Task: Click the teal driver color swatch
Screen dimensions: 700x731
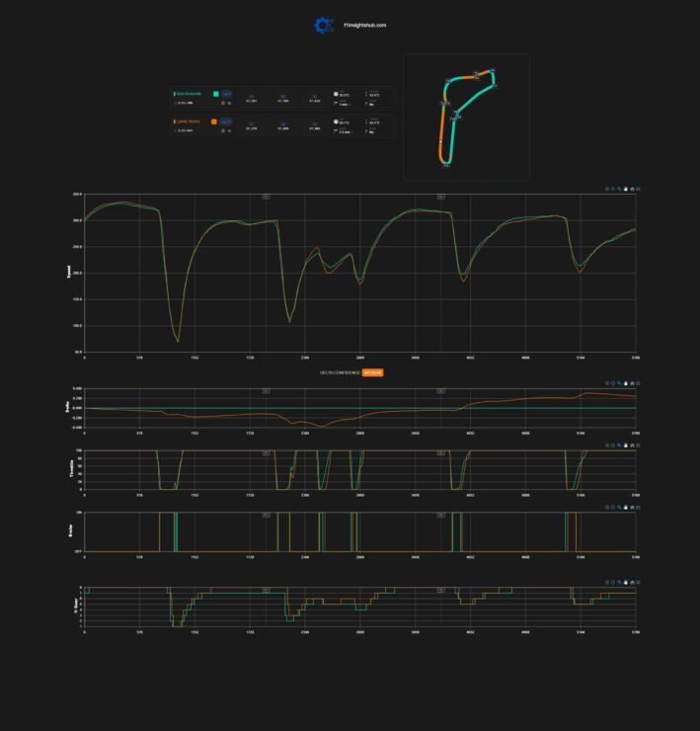Action: pyautogui.click(x=216, y=94)
